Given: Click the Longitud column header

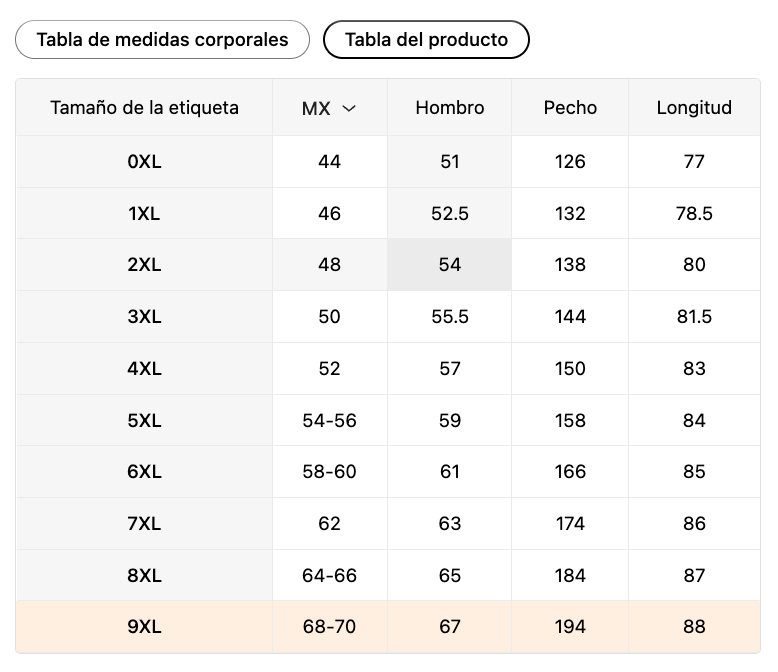Looking at the screenshot, I should coord(694,108).
